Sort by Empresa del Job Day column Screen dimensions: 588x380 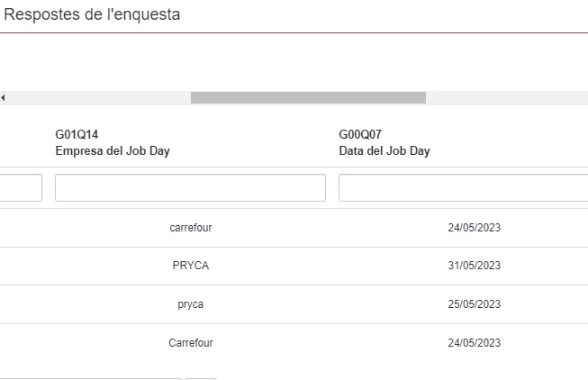(x=113, y=151)
